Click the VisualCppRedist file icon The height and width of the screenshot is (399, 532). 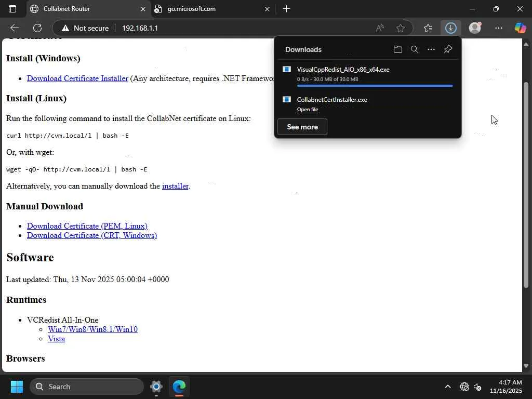[287, 70]
